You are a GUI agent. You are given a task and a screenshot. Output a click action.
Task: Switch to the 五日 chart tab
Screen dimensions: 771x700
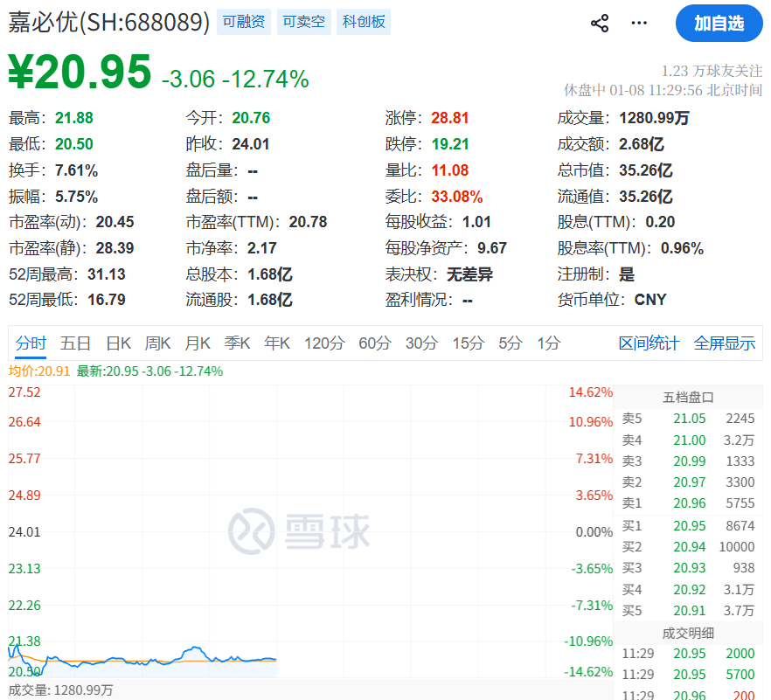(76, 343)
